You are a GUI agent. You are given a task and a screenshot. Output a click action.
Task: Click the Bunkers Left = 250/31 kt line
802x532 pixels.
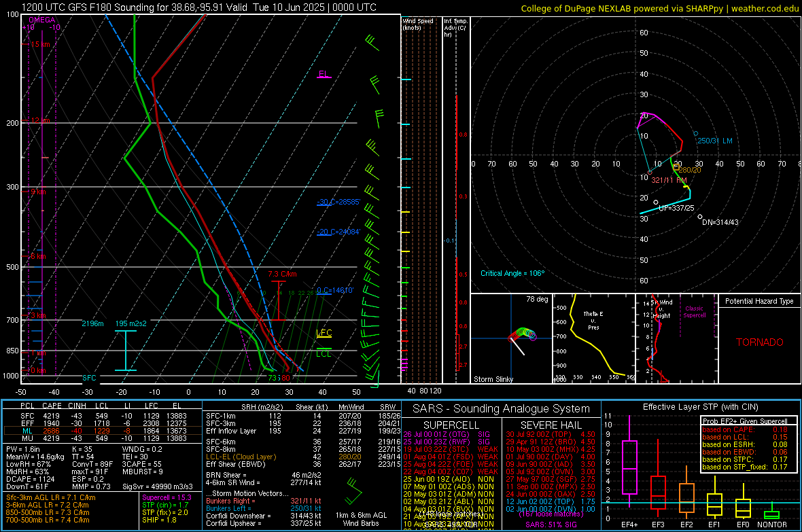click(x=264, y=508)
